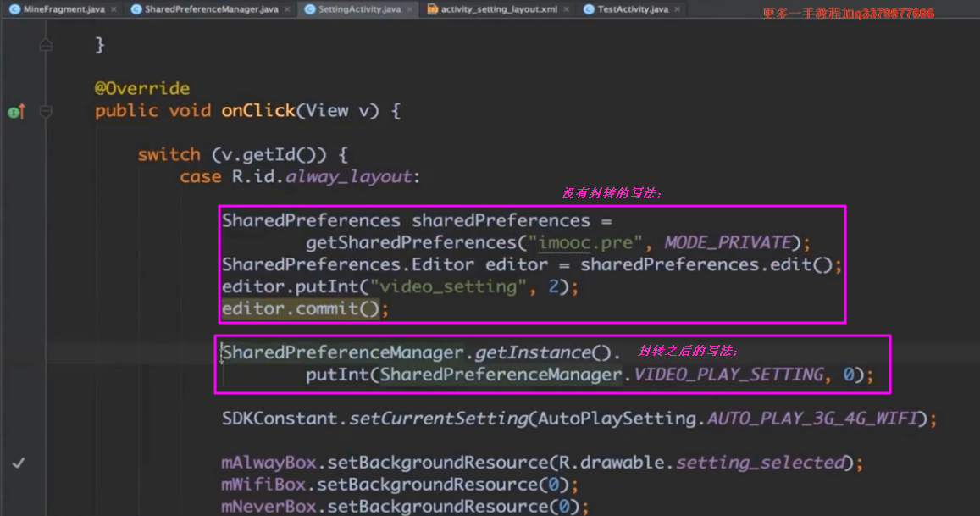The image size is (980, 516).
Task: Close the SharedPreferenceManager.java tab
Action: [287, 9]
